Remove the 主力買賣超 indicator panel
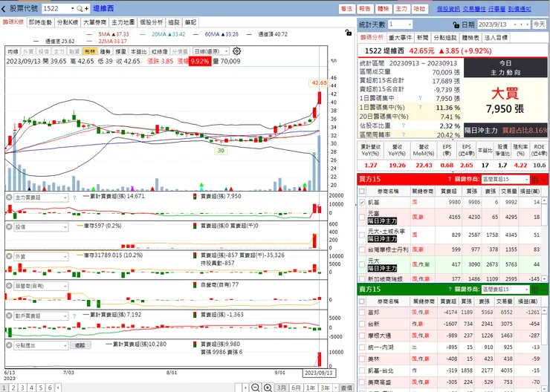The height and width of the screenshot is (392, 550). [9, 197]
